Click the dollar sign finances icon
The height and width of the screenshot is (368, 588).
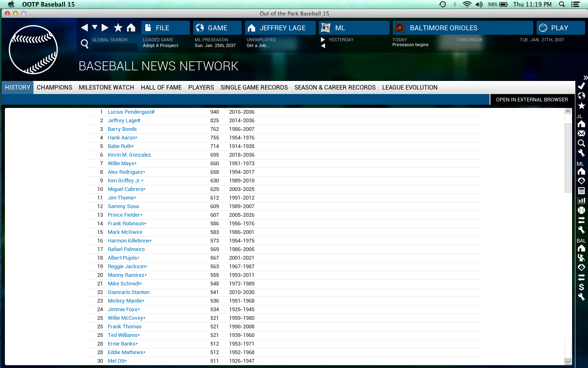point(581,287)
